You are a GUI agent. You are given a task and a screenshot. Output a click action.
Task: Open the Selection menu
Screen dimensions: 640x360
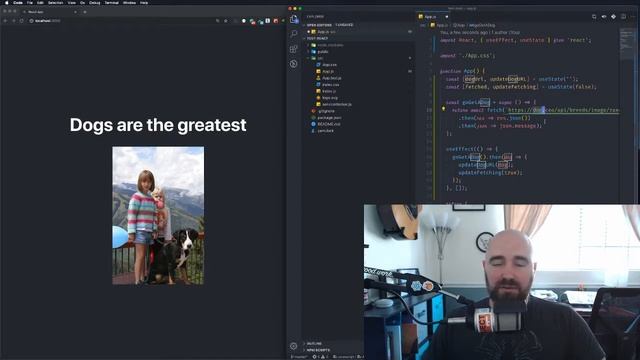coord(56,2)
